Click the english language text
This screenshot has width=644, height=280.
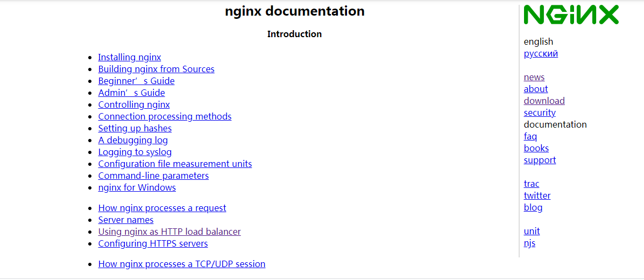click(x=539, y=41)
